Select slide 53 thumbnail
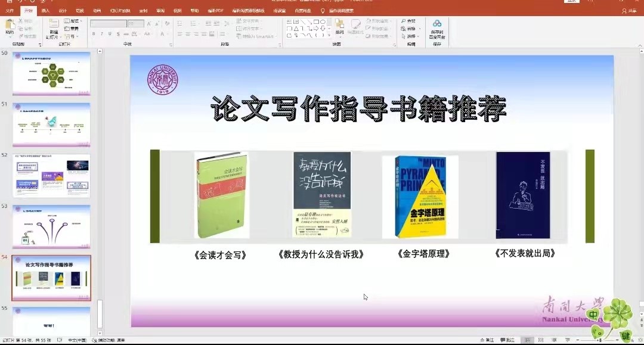Viewport: 644px width, 345px height. pyautogui.click(x=51, y=226)
